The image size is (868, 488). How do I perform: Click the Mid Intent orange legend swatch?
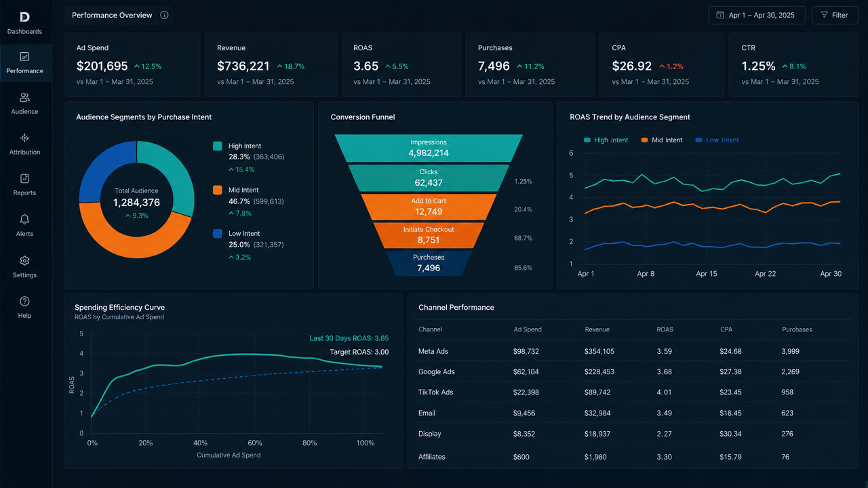pyautogui.click(x=218, y=190)
